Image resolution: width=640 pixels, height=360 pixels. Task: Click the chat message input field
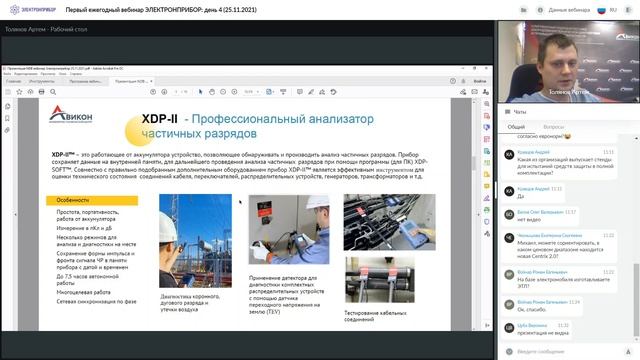pos(568,351)
